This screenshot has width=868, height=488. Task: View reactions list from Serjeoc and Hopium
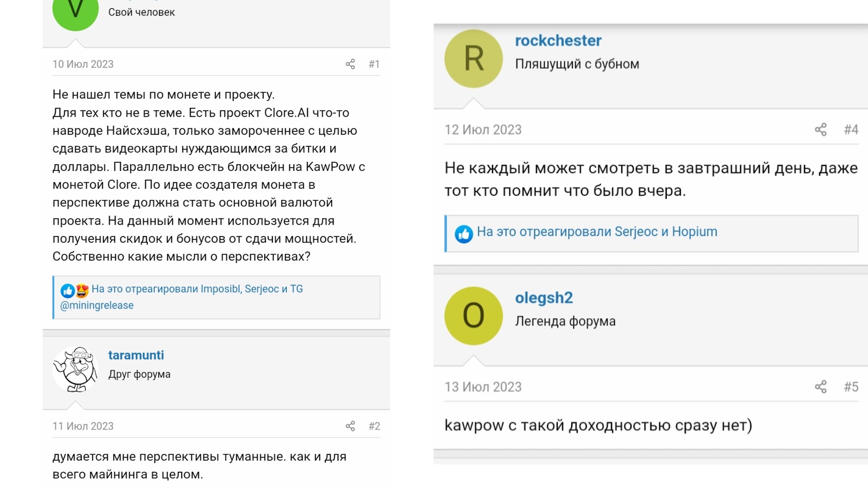(x=597, y=232)
